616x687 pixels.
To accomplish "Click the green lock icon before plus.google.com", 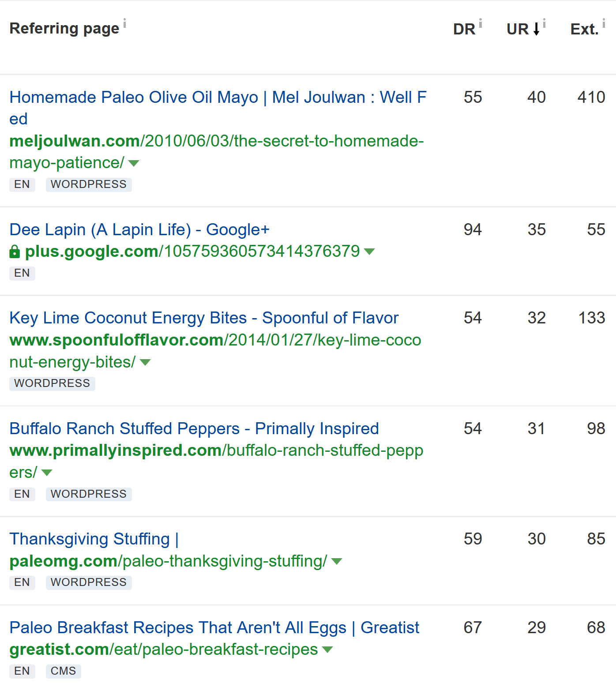I will (15, 252).
